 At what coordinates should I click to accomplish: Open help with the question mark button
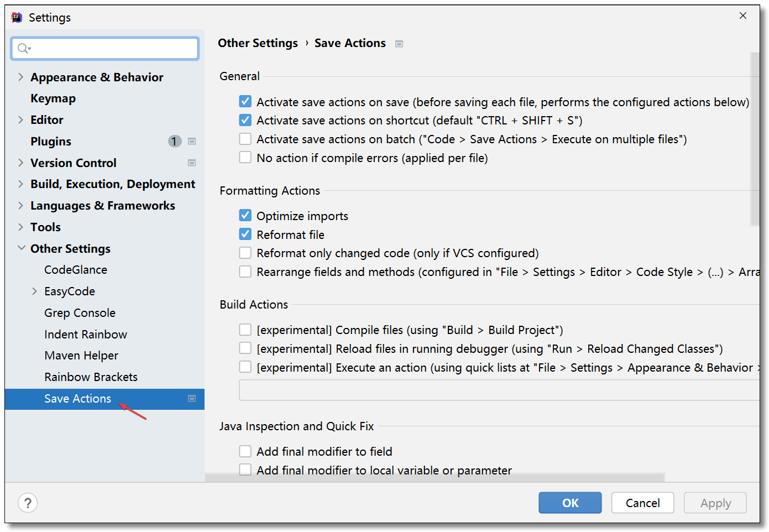click(28, 503)
